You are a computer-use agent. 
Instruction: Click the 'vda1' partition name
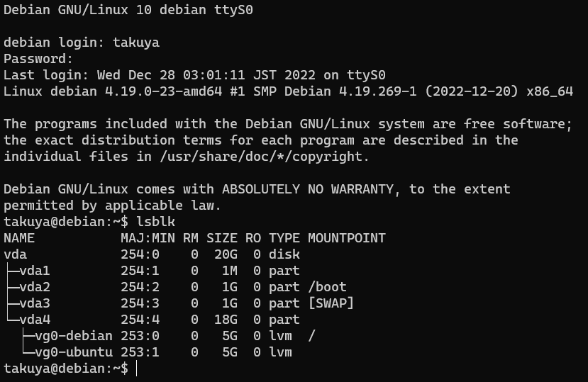tap(35, 271)
